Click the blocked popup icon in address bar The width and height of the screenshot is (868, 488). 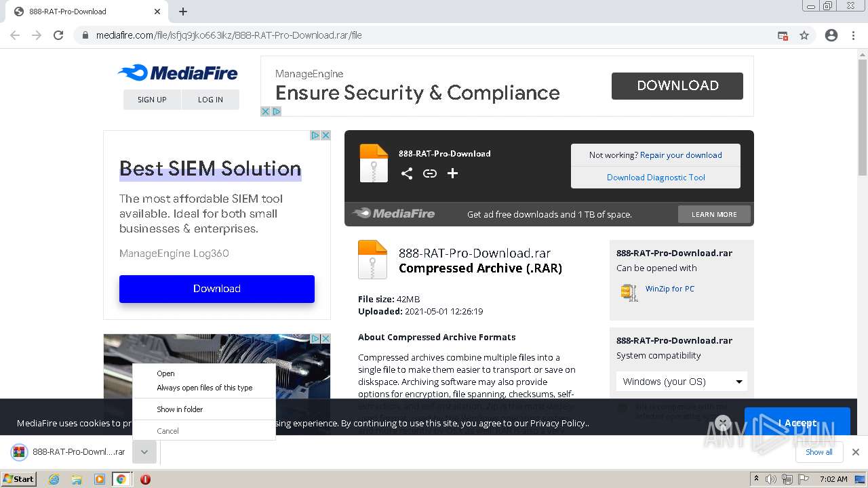pos(783,35)
